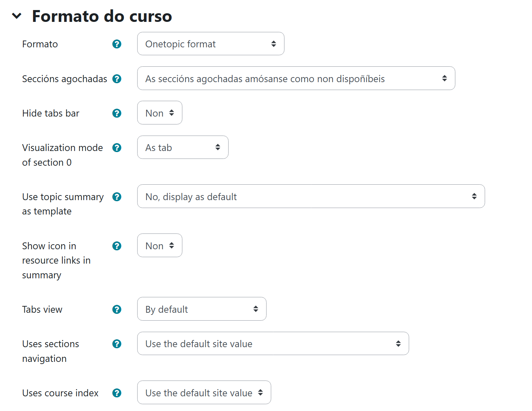The height and width of the screenshot is (411, 532).
Task: View help for Uses sections navigation
Action: [x=117, y=344]
